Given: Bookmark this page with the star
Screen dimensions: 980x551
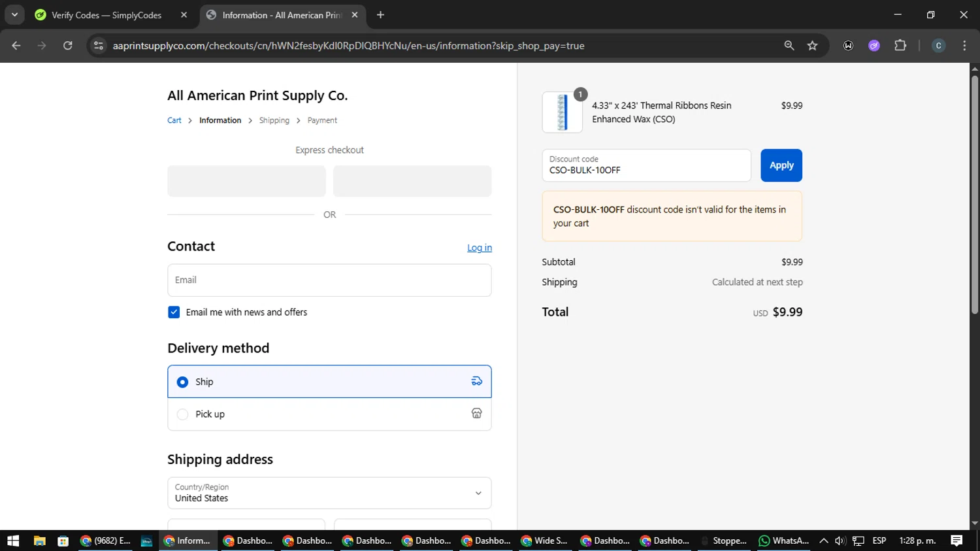Looking at the screenshot, I should 812,46.
